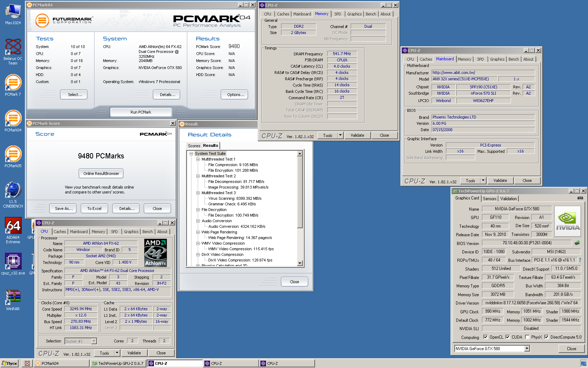Click the Result Details scrollbar down arrow

click(300, 263)
